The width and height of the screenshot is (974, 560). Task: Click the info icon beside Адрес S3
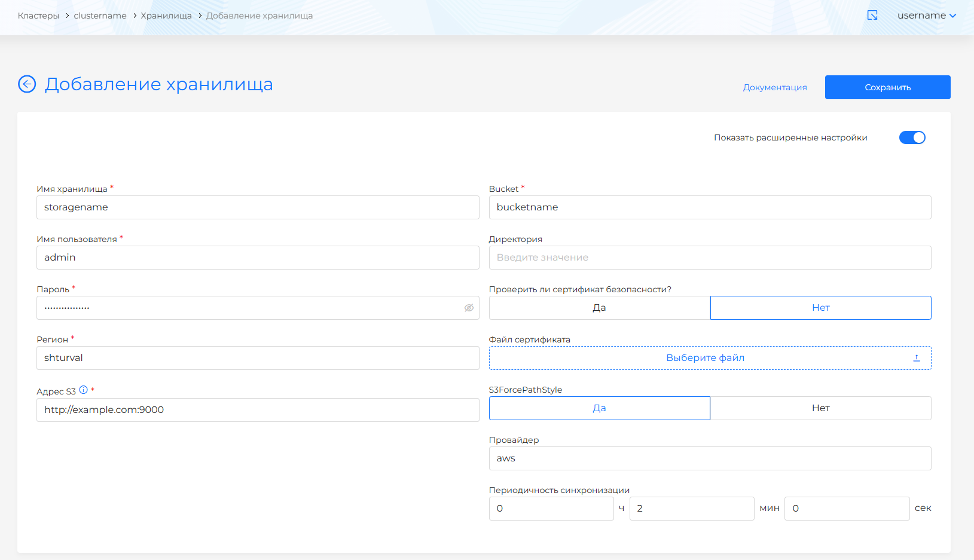pos(84,390)
